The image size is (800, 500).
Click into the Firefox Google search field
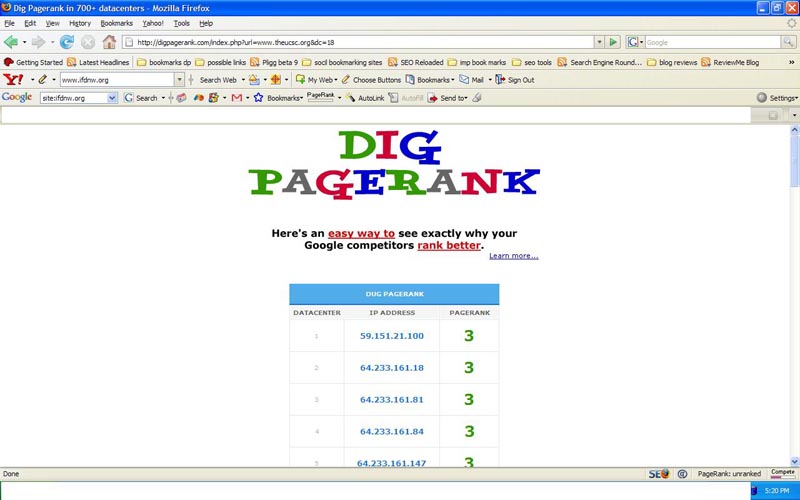coord(713,42)
